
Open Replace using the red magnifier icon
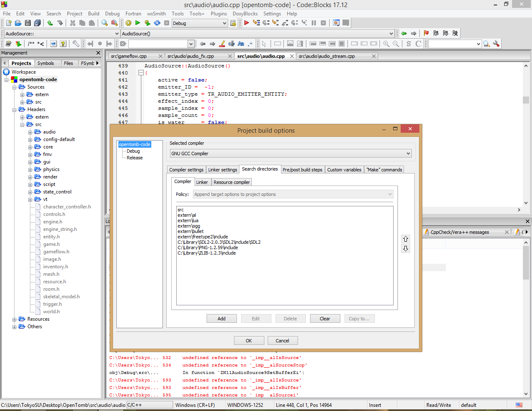point(114,23)
